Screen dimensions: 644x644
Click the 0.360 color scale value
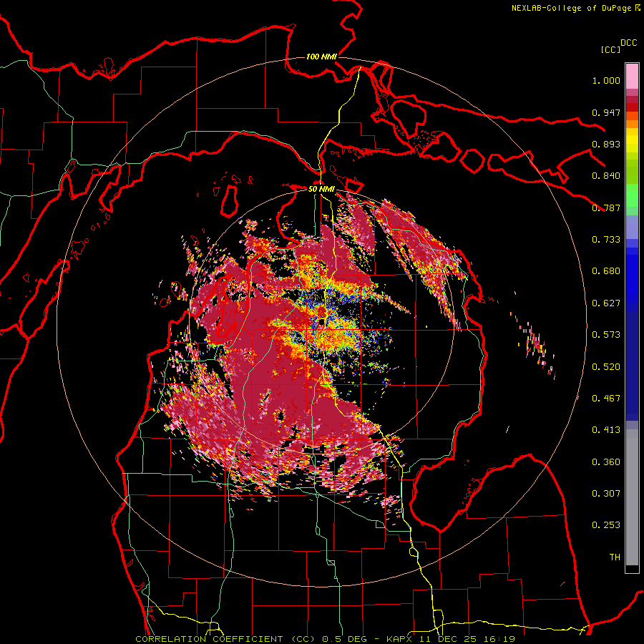click(x=606, y=462)
